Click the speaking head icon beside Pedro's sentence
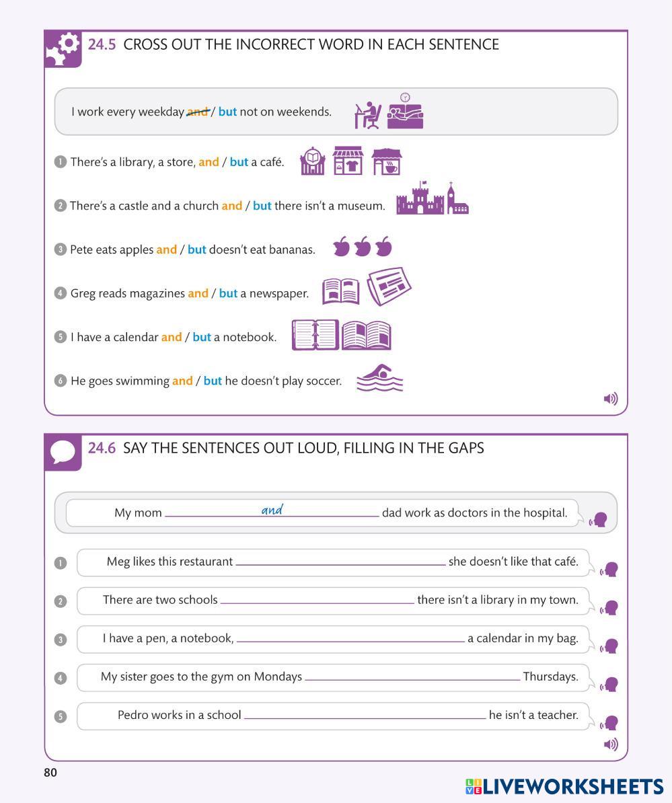The height and width of the screenshot is (803, 672). pyautogui.click(x=609, y=724)
